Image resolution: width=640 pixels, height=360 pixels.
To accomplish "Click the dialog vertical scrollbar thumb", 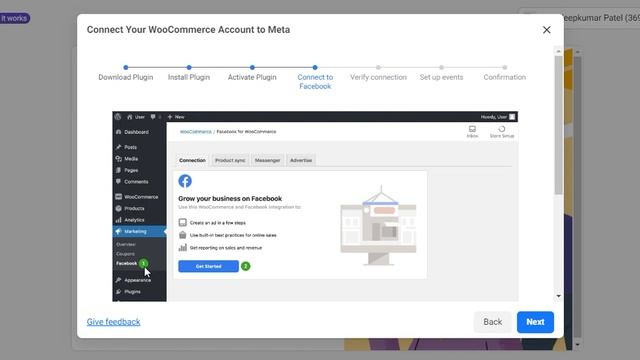I will pos(558,125).
